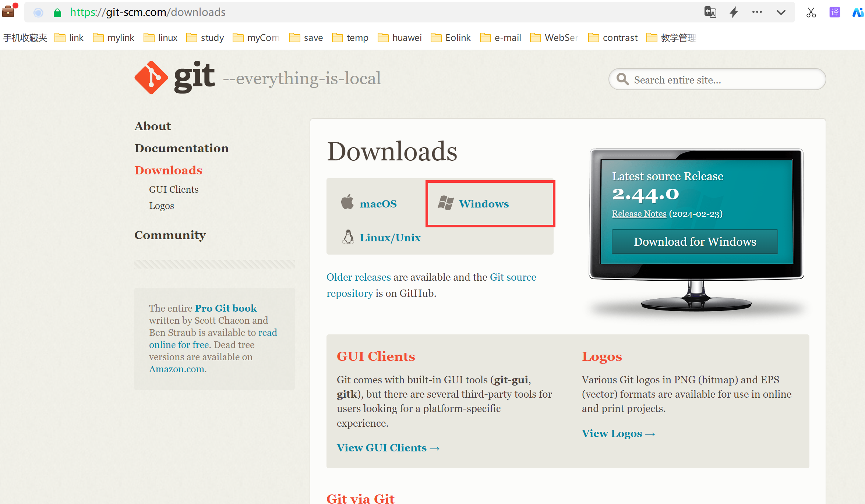
Task: Expand the 手机收藏夹 bookmarks folder
Action: [25, 37]
